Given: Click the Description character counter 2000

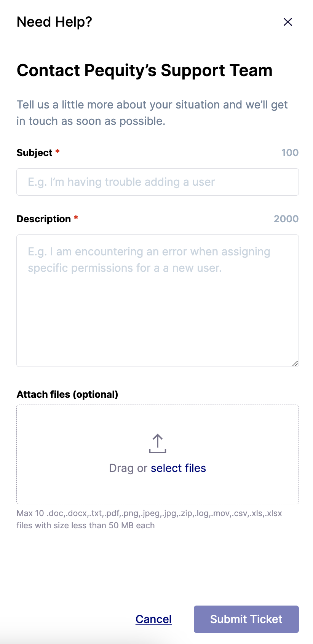Looking at the screenshot, I should tap(286, 219).
